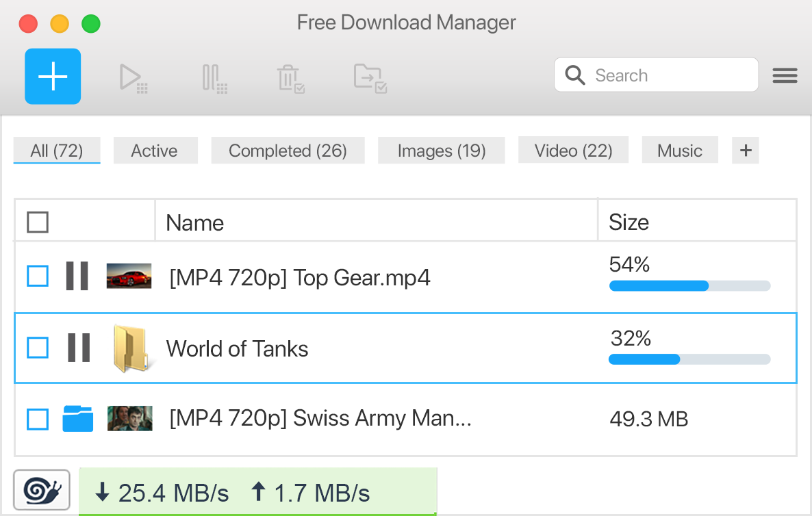Click the Move downloads toolbar icon

pyautogui.click(x=369, y=76)
